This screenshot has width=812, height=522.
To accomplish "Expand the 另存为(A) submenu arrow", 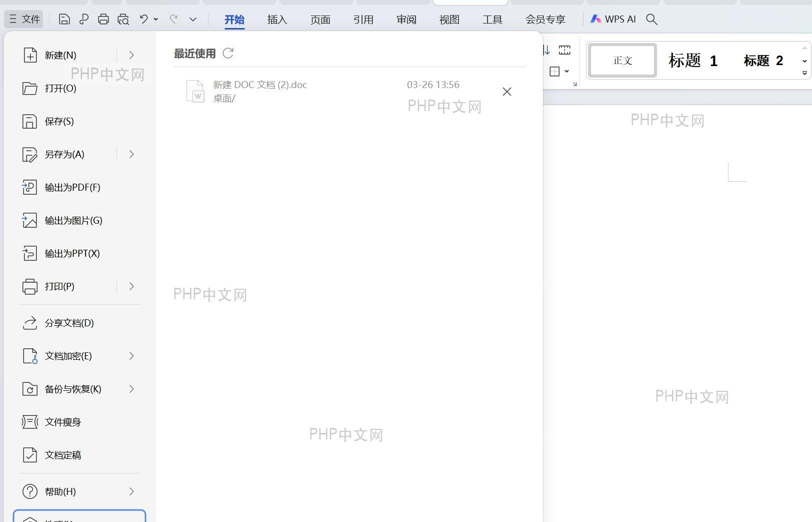I will [131, 154].
